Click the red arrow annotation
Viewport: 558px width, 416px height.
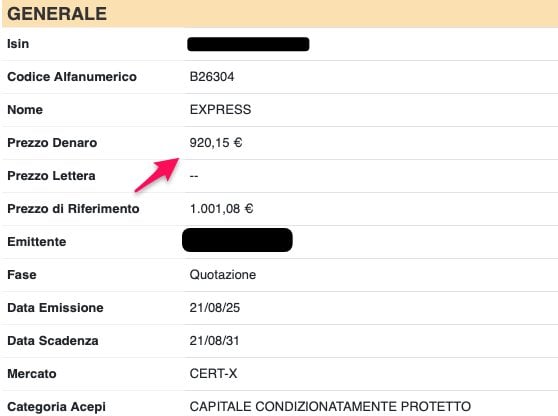[x=157, y=175]
